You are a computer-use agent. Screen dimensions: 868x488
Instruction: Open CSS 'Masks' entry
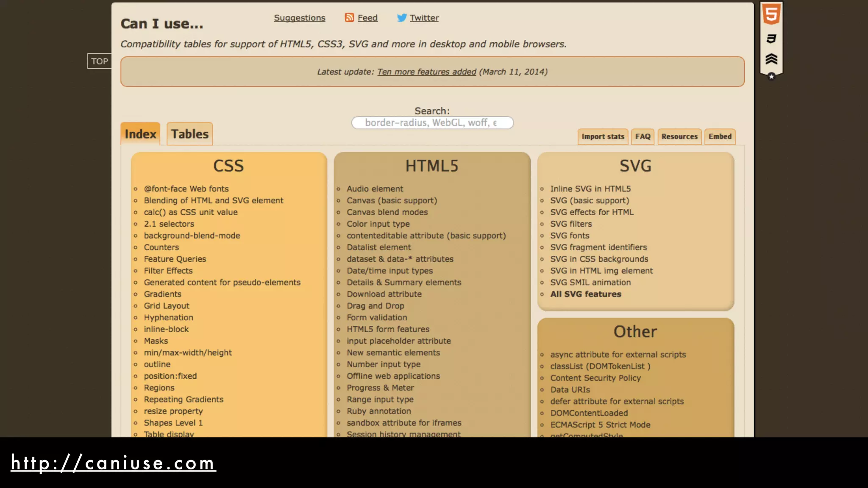coord(156,341)
